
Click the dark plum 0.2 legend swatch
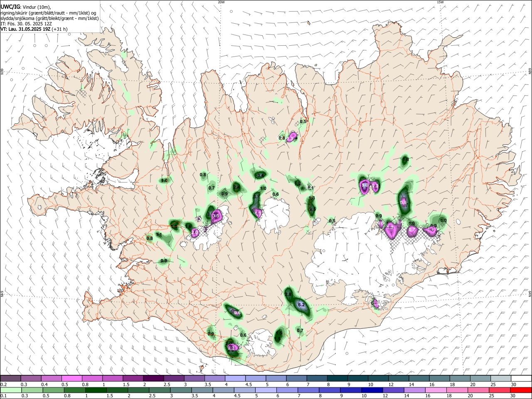pos(10,378)
